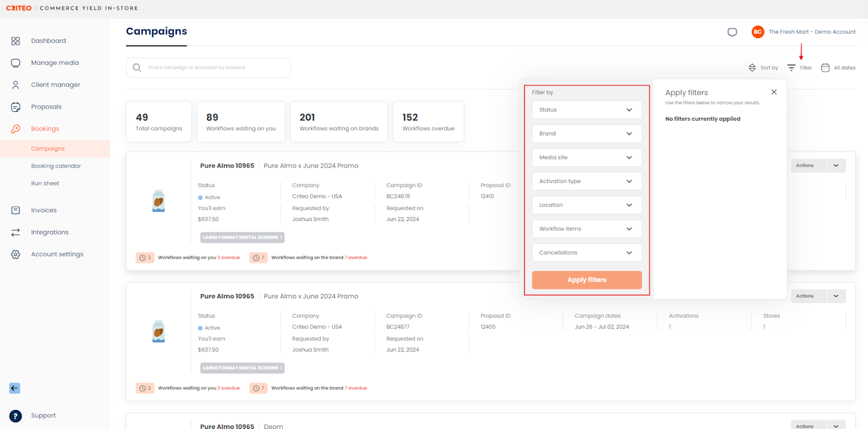Image resolution: width=868 pixels, height=429 pixels.
Task: Click Stores count link for BC24877
Action: coord(764,327)
